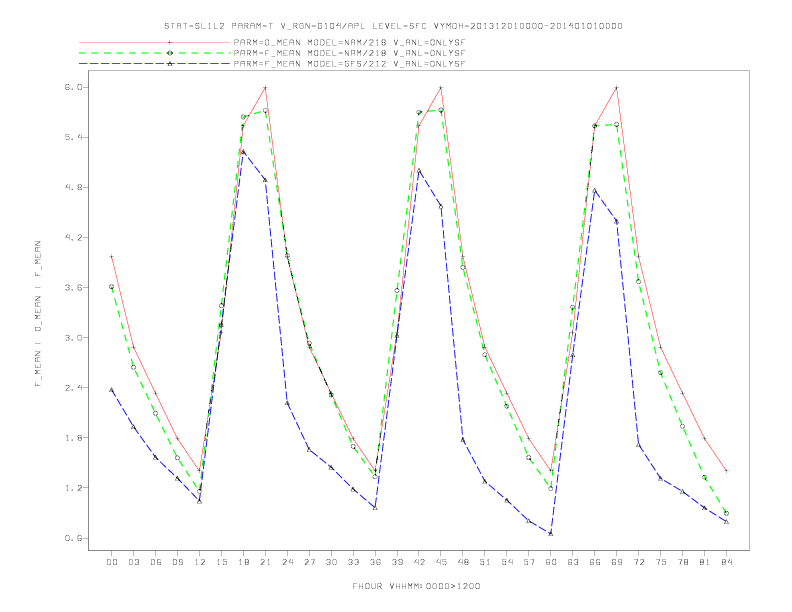The height and width of the screenshot is (612, 792).
Task: Click the x-axis label 'FHOUR VHHMM:0000>1200'
Action: 416,586
